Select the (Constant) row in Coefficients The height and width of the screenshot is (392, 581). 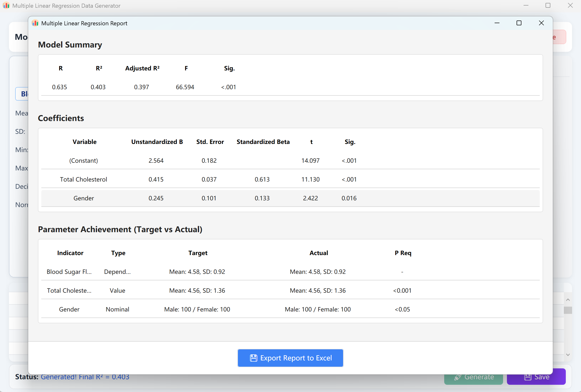(290, 160)
